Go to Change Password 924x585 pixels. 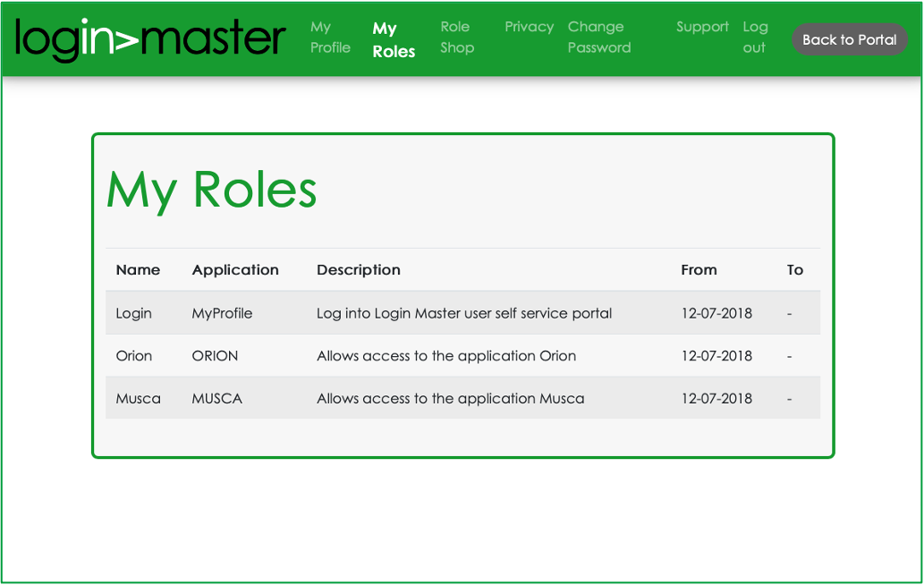[x=599, y=38]
